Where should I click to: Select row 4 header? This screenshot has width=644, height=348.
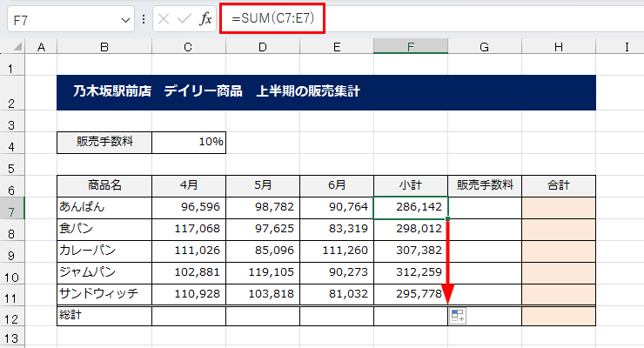click(x=12, y=143)
